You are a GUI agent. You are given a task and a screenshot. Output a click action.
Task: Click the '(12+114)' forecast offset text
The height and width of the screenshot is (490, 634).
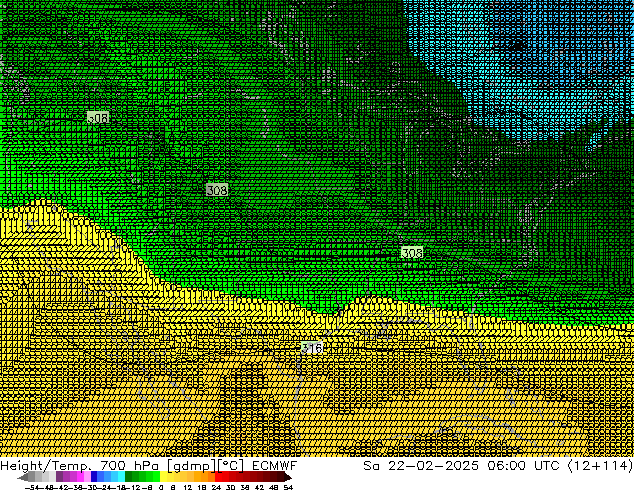600,466
